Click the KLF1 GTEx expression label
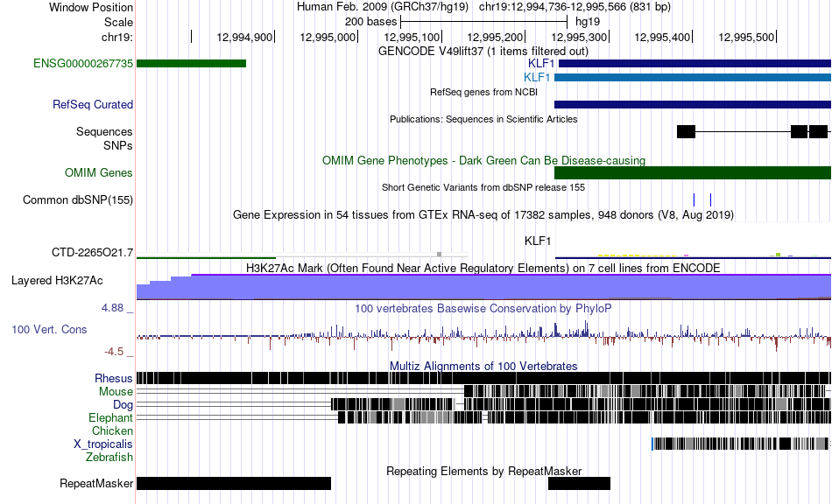Viewport: 832px width, 504px height. [538, 241]
